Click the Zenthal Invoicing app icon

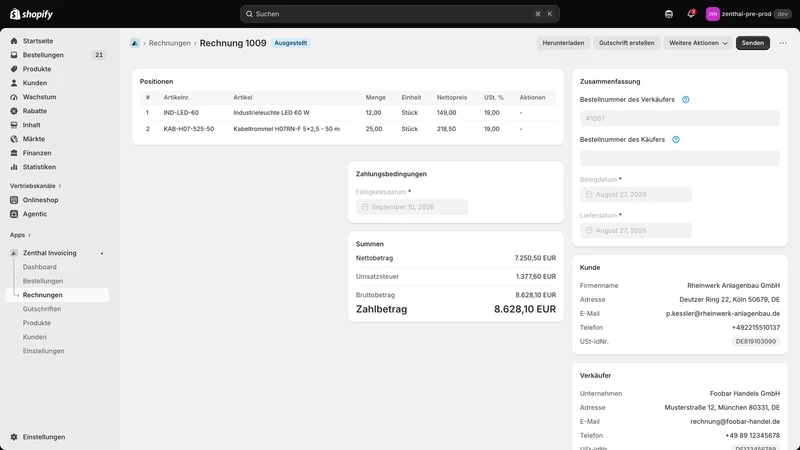[14, 253]
